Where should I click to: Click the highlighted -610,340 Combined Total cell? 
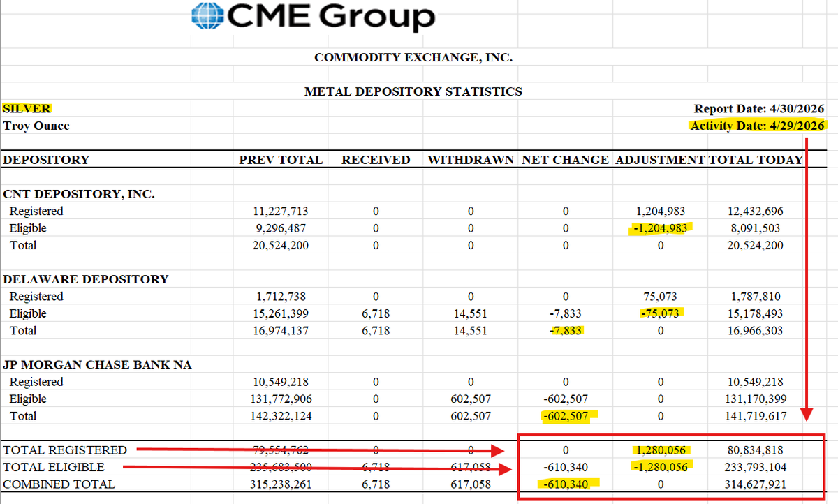coord(565,484)
